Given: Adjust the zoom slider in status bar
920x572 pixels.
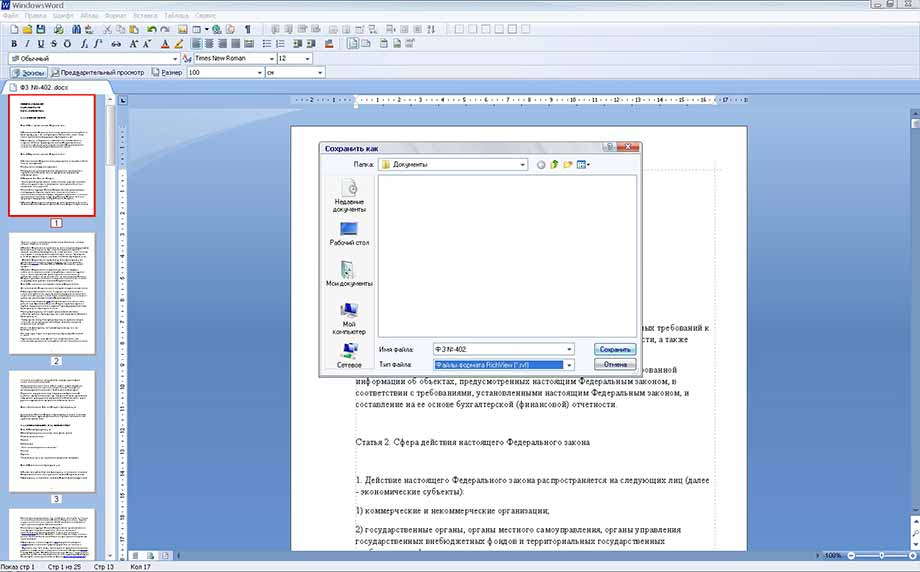Looking at the screenshot, I should point(881,556).
